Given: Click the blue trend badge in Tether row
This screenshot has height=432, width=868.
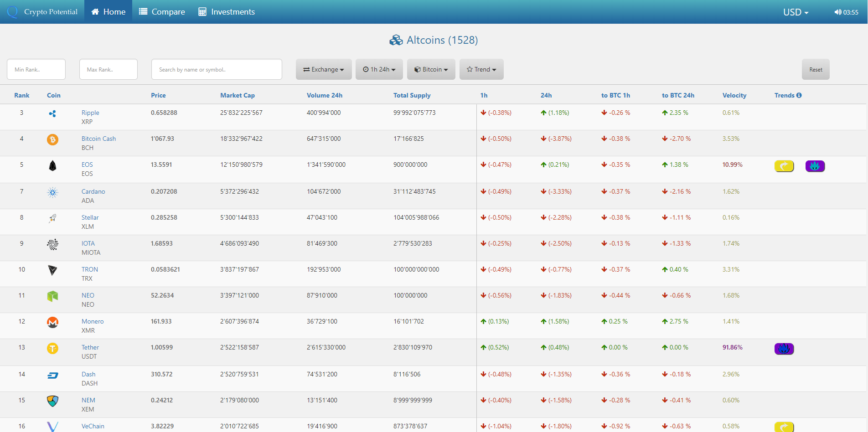Looking at the screenshot, I should coord(784,349).
